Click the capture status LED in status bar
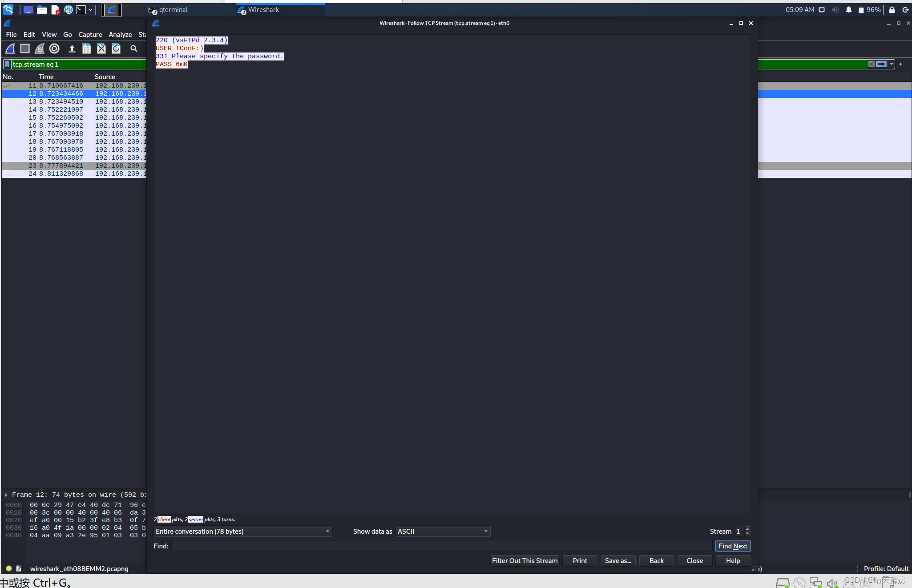Image resolution: width=912 pixels, height=588 pixels. (9, 568)
